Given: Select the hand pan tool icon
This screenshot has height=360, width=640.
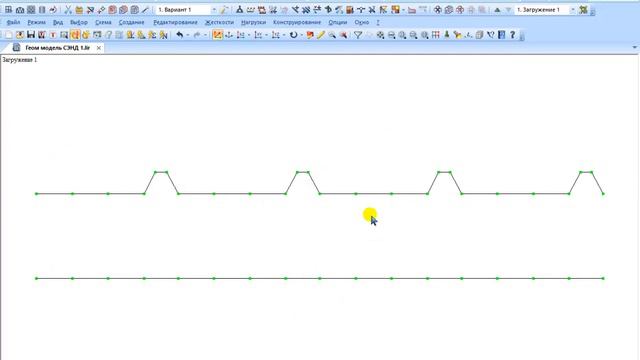Looking at the screenshot, I should click(x=86, y=35).
